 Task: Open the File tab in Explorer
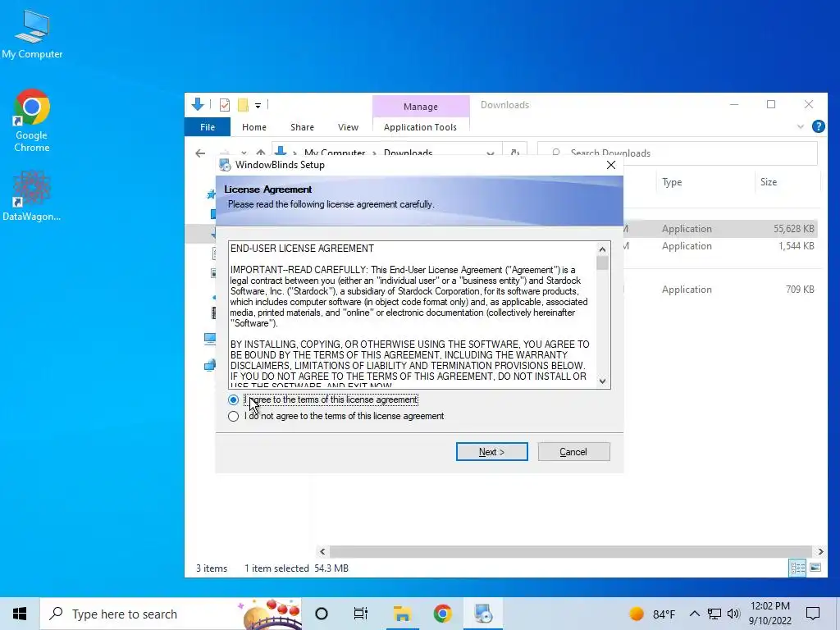(x=208, y=127)
